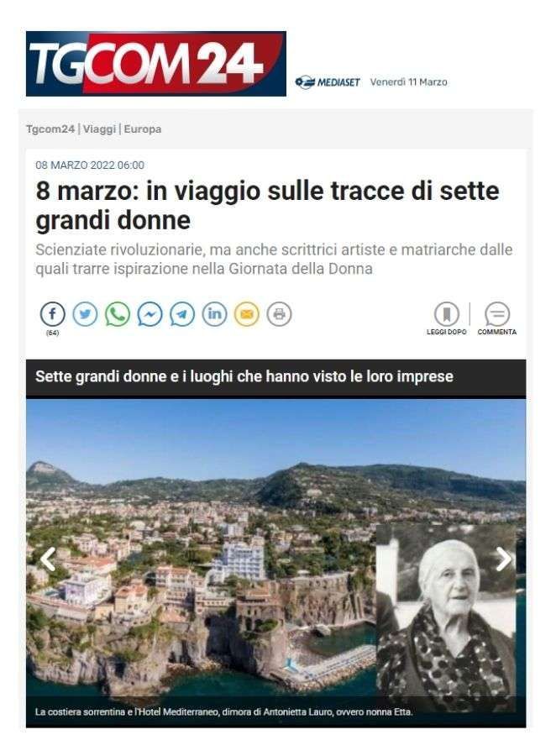The height and width of the screenshot is (756, 551).
Task: Print the article
Action: (279, 314)
